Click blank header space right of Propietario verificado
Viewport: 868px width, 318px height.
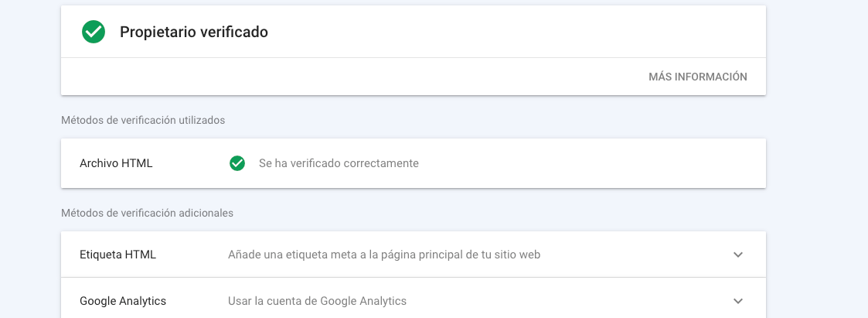pyautogui.click(x=515, y=32)
